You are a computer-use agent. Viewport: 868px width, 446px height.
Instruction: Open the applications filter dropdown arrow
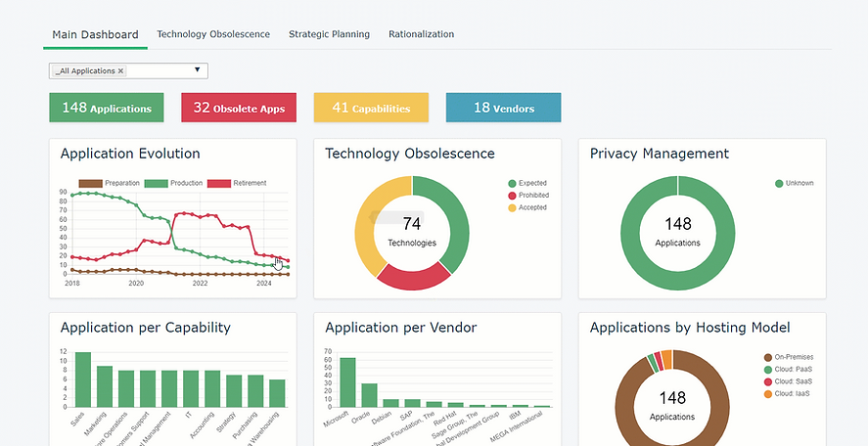point(197,70)
